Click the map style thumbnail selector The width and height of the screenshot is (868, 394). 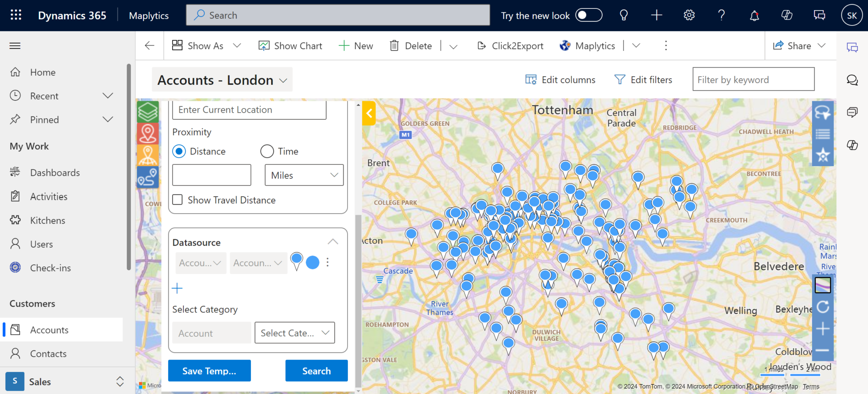(823, 285)
